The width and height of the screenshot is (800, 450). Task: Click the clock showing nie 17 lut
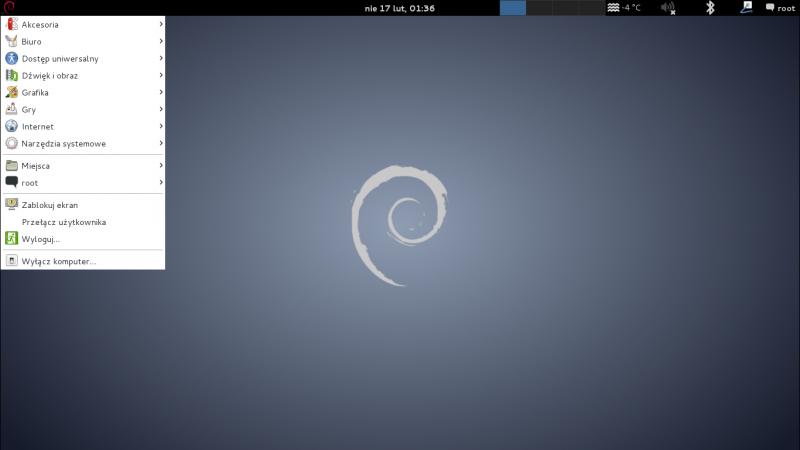click(399, 8)
